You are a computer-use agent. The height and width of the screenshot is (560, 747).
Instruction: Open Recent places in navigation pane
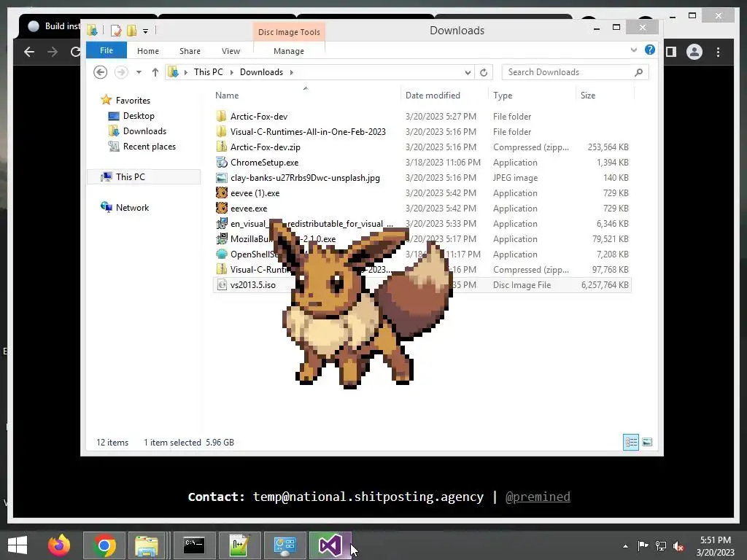click(x=142, y=146)
